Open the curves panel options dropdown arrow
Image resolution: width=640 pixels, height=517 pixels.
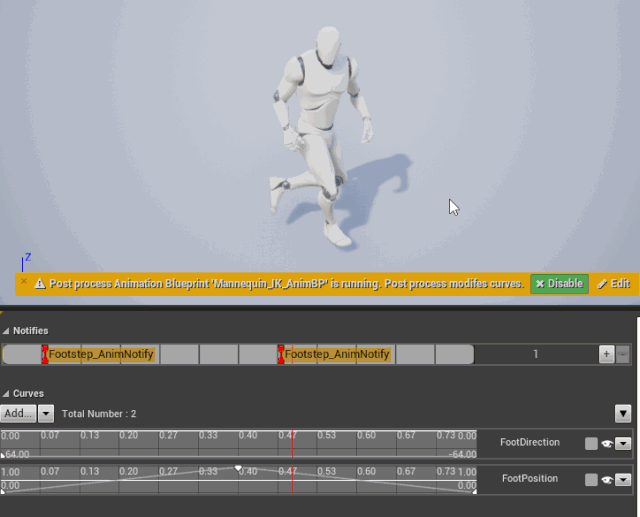point(623,414)
